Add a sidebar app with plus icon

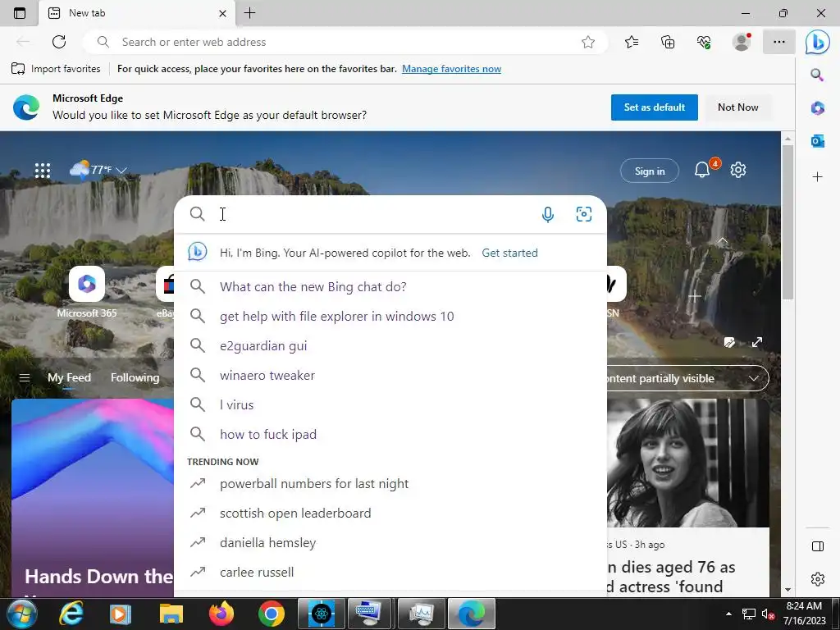(818, 177)
